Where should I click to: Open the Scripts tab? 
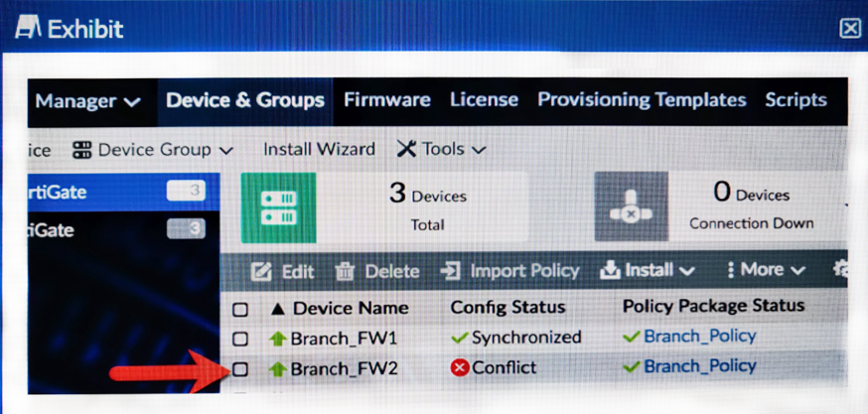[x=796, y=100]
